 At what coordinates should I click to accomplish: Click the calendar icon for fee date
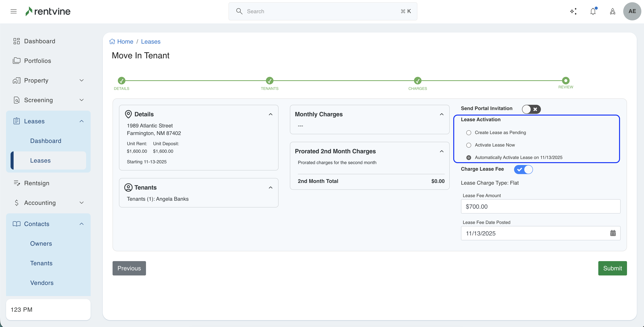click(613, 233)
